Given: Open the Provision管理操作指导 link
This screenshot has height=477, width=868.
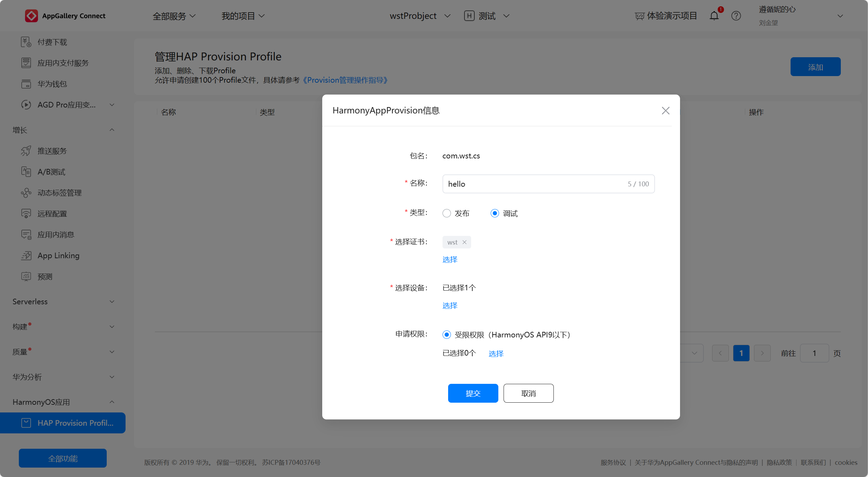Looking at the screenshot, I should [345, 80].
